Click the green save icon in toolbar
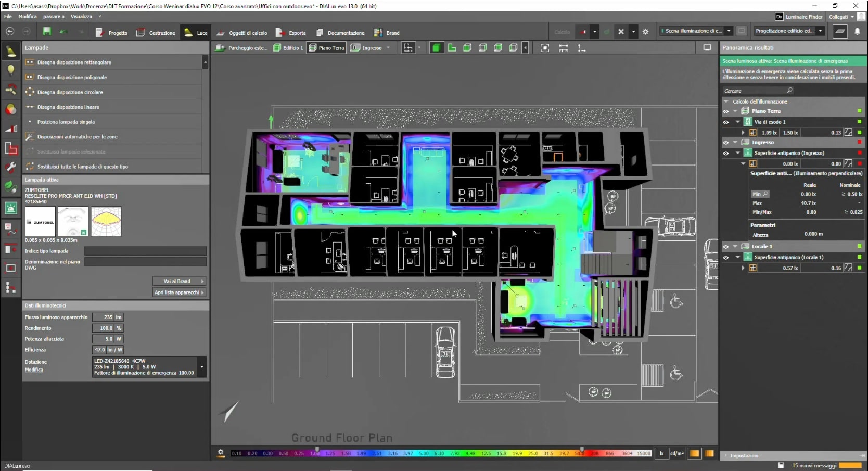This screenshot has width=868, height=471. (47, 32)
